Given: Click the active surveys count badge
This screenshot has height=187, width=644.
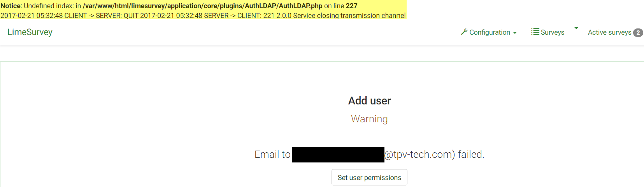Looking at the screenshot, I should tap(638, 33).
